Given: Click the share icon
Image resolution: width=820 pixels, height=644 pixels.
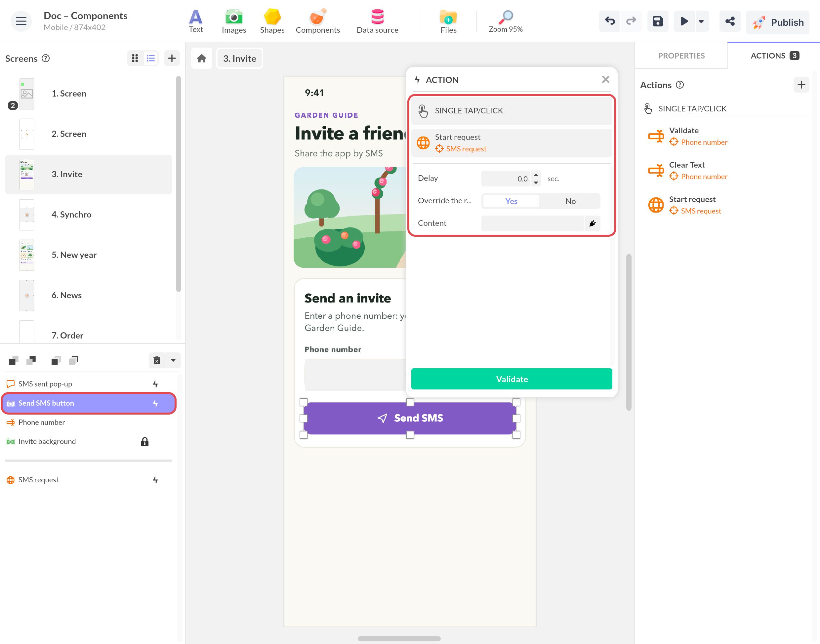Looking at the screenshot, I should point(730,21).
